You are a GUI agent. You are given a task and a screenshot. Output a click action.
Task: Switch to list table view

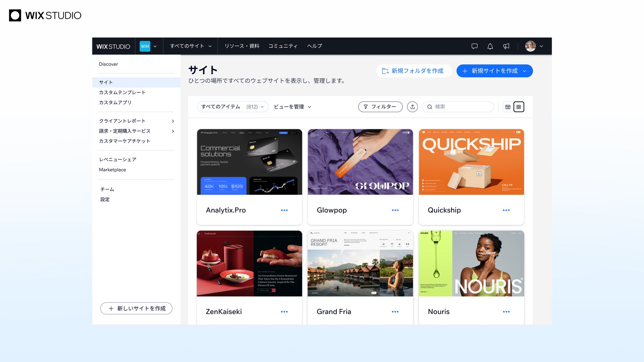508,107
